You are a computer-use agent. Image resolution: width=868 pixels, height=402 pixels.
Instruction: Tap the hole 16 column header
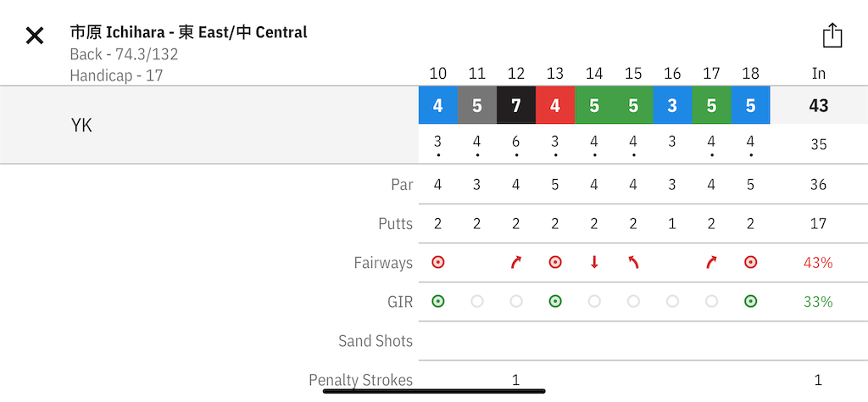pos(672,74)
